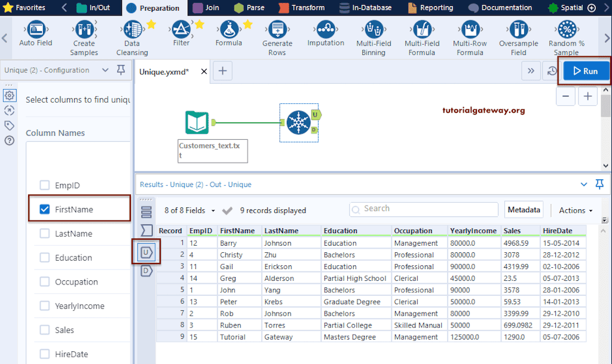Click the Metadata button
The image size is (612, 364).
pos(524,210)
